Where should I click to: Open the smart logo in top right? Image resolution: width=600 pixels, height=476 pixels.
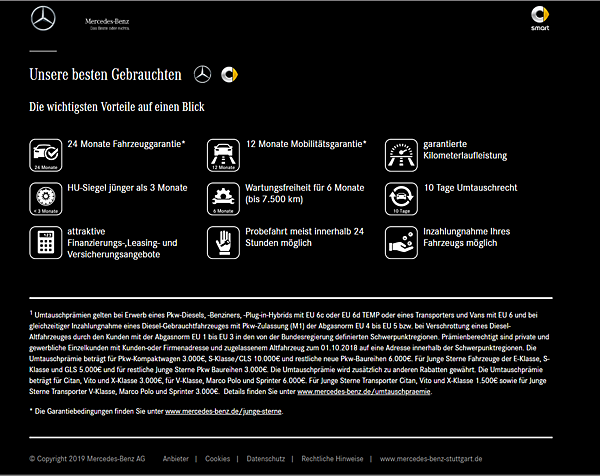[540, 18]
